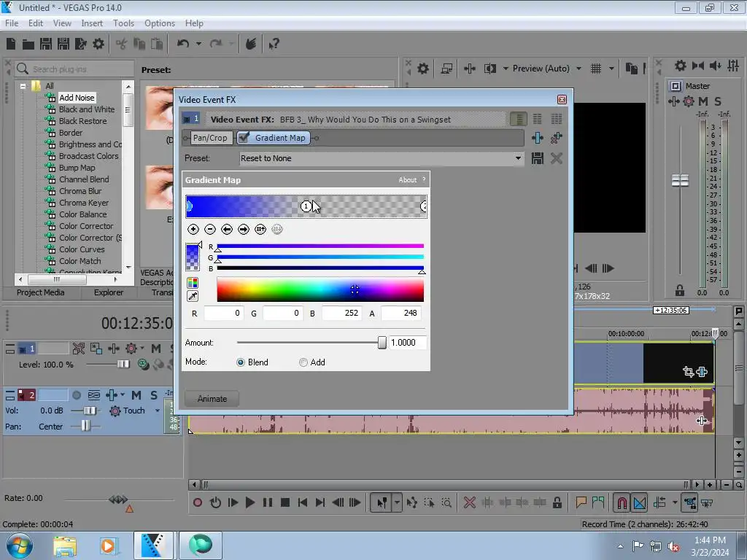
Task: Click the Undo arrow
Action: coord(183,44)
